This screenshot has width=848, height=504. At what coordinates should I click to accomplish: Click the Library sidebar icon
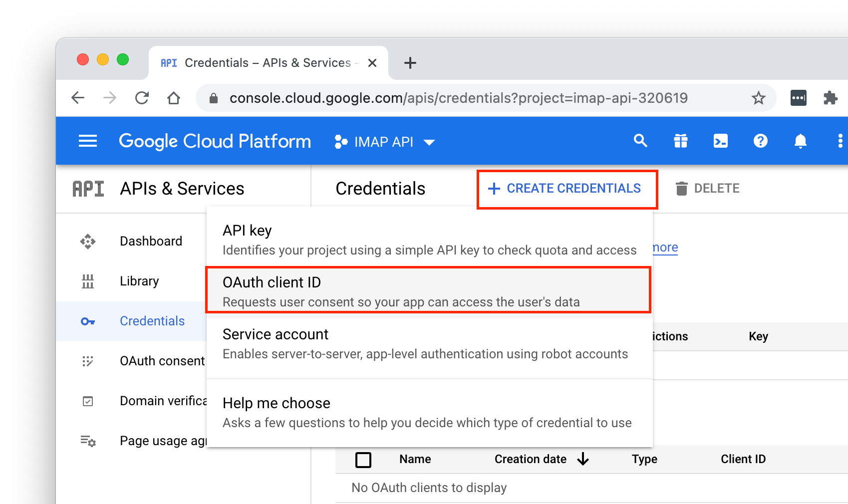click(x=88, y=281)
